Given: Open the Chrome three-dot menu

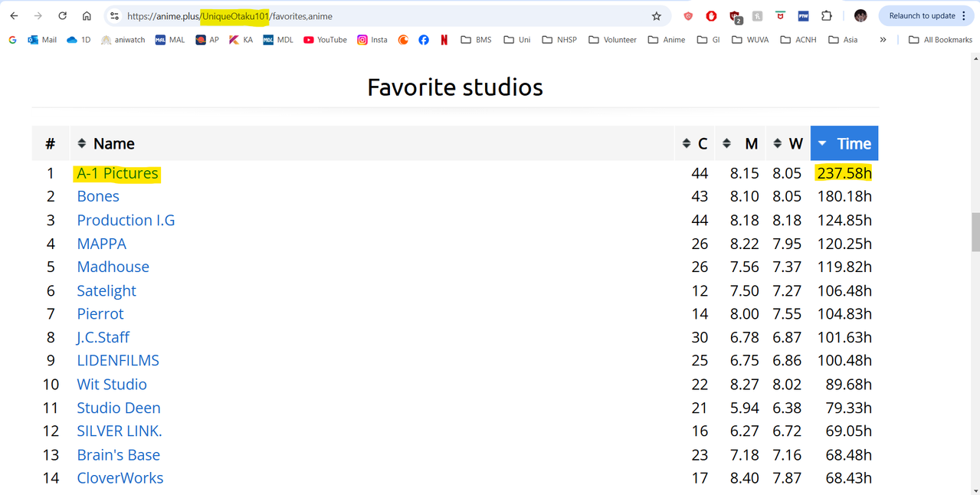Looking at the screenshot, I should (x=964, y=15).
